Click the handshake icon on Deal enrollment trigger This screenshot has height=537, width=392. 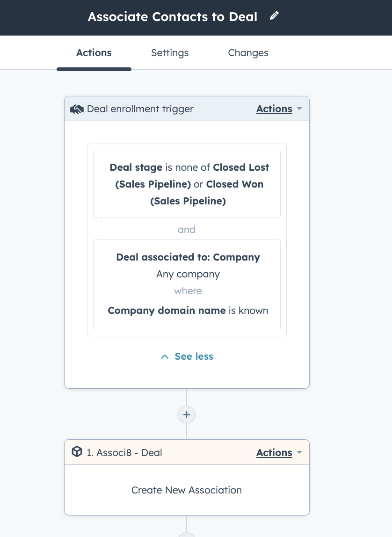(77, 109)
